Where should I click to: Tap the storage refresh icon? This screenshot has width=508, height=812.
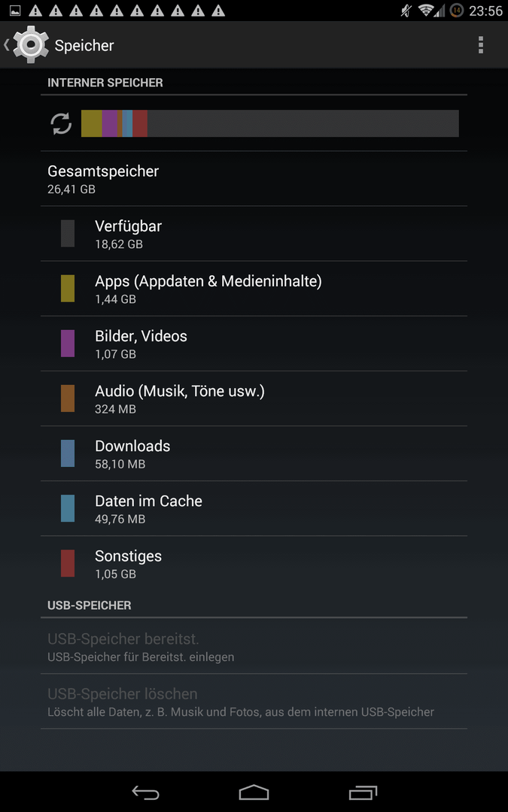tap(61, 124)
